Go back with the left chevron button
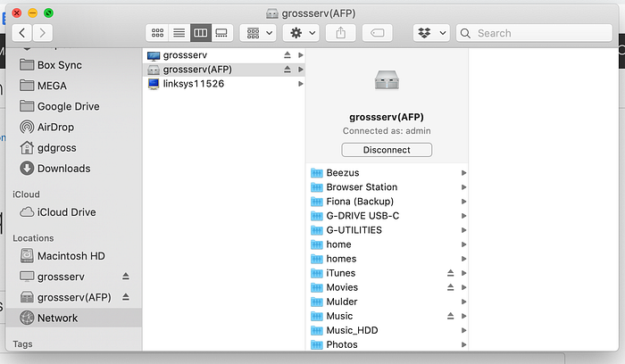 22,33
